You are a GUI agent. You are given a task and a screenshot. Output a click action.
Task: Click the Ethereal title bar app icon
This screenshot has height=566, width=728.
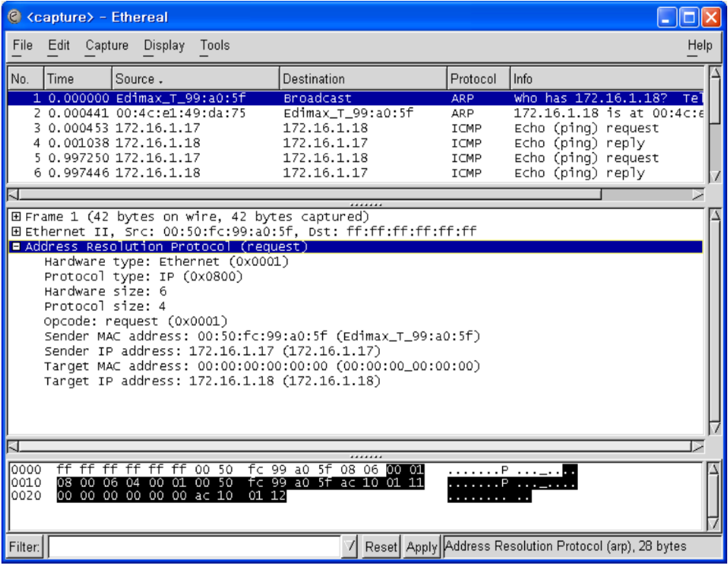point(15,17)
